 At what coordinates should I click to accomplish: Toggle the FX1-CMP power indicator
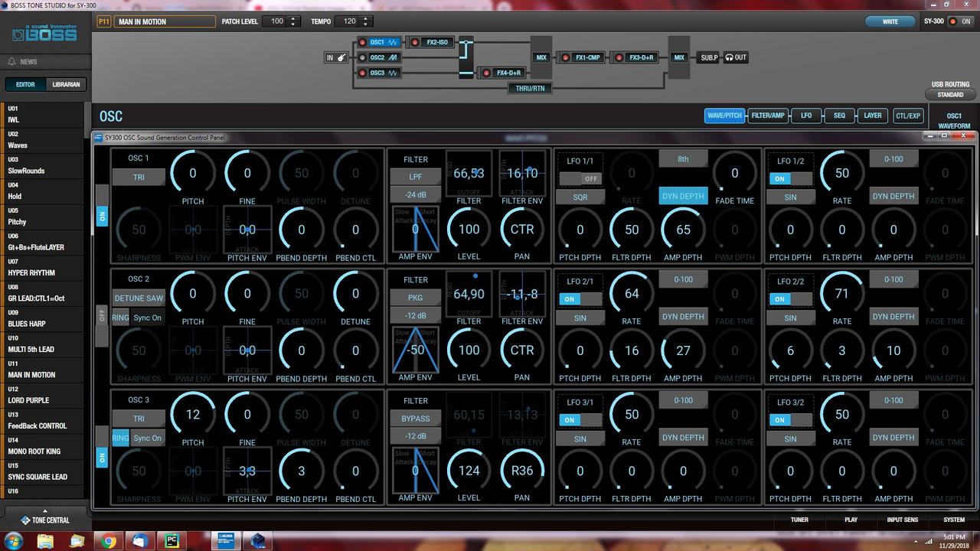tap(565, 57)
